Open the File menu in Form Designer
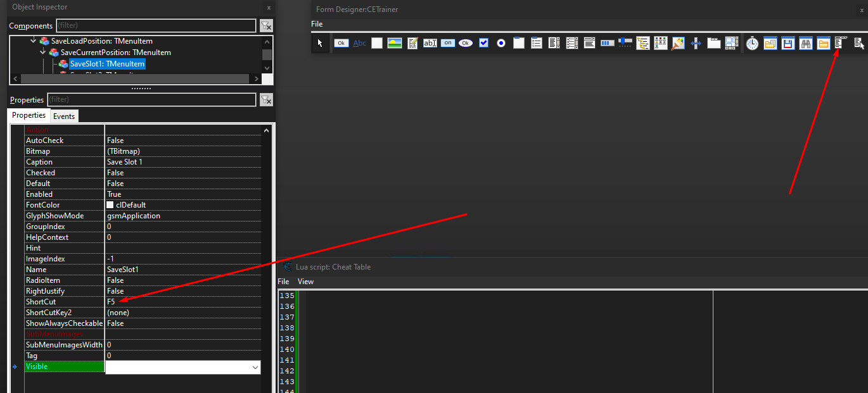868x393 pixels. tap(317, 23)
